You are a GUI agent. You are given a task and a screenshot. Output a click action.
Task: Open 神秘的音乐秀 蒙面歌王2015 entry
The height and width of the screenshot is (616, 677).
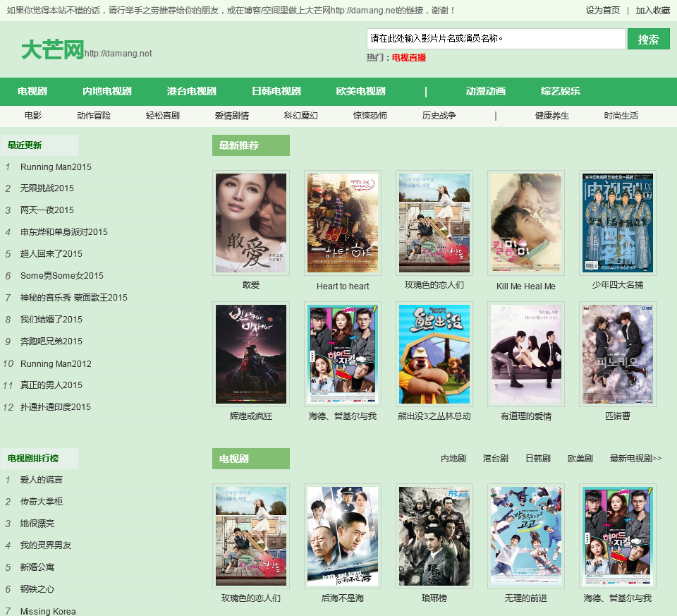[74, 297]
